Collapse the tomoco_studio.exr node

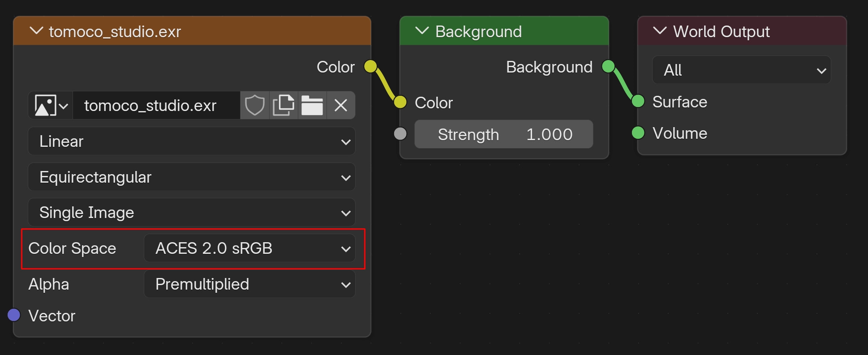coord(36,31)
